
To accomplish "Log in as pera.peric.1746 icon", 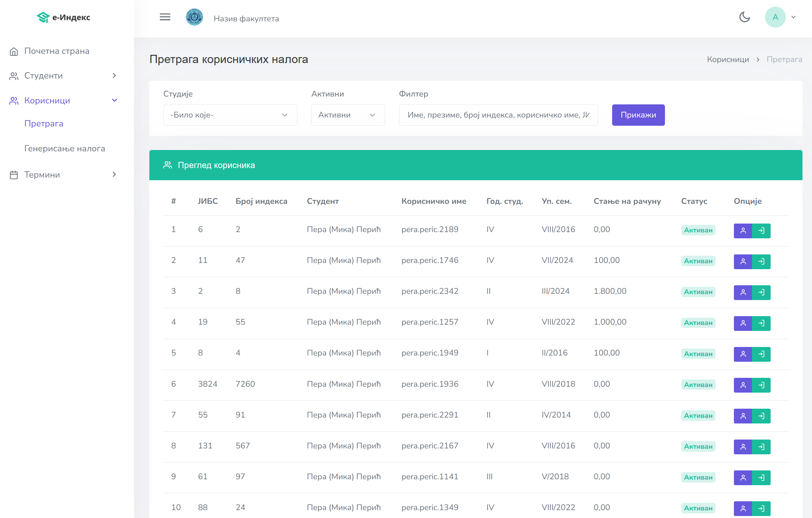I will (x=761, y=261).
